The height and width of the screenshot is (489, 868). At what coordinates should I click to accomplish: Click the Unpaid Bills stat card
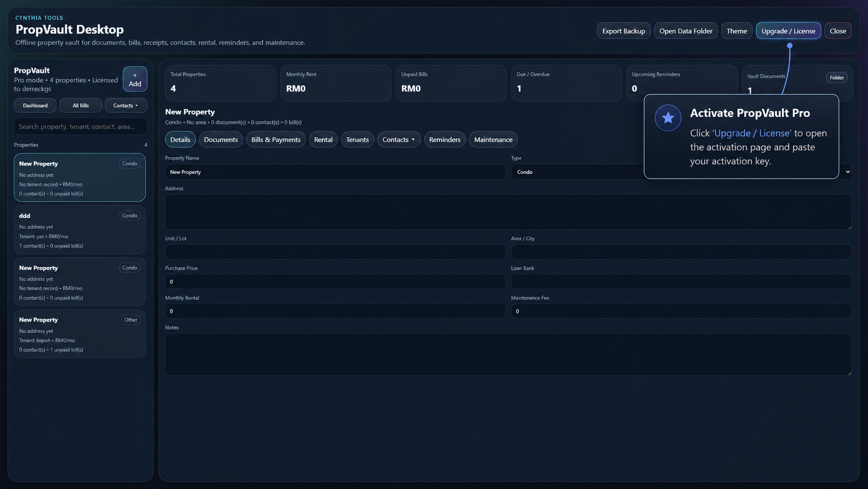point(451,83)
